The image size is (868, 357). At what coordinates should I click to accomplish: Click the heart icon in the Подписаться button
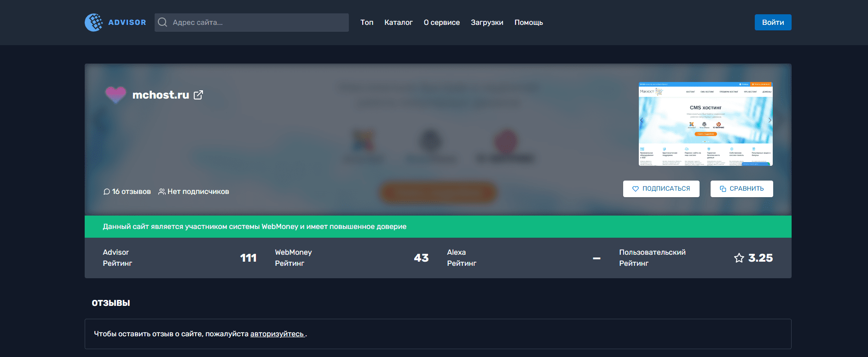click(x=636, y=189)
